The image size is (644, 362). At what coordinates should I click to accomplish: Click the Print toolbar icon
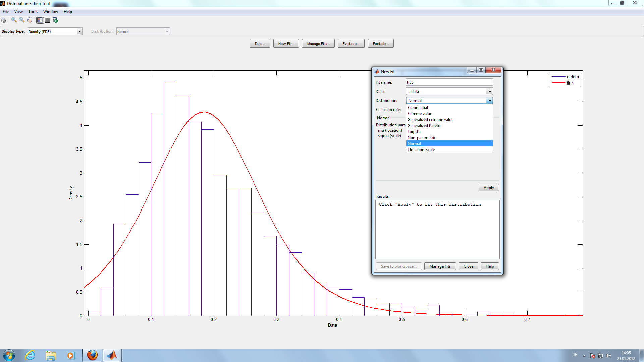(x=4, y=20)
